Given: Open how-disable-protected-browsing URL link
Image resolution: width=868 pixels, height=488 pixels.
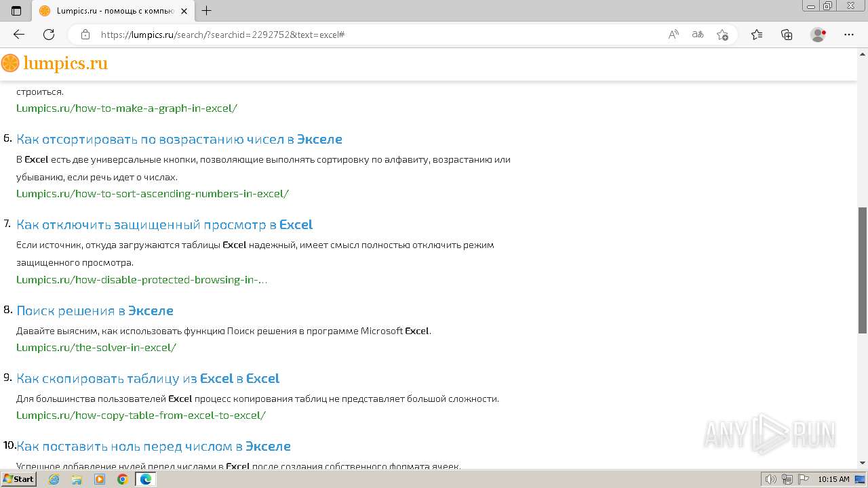Looking at the screenshot, I should point(142,279).
